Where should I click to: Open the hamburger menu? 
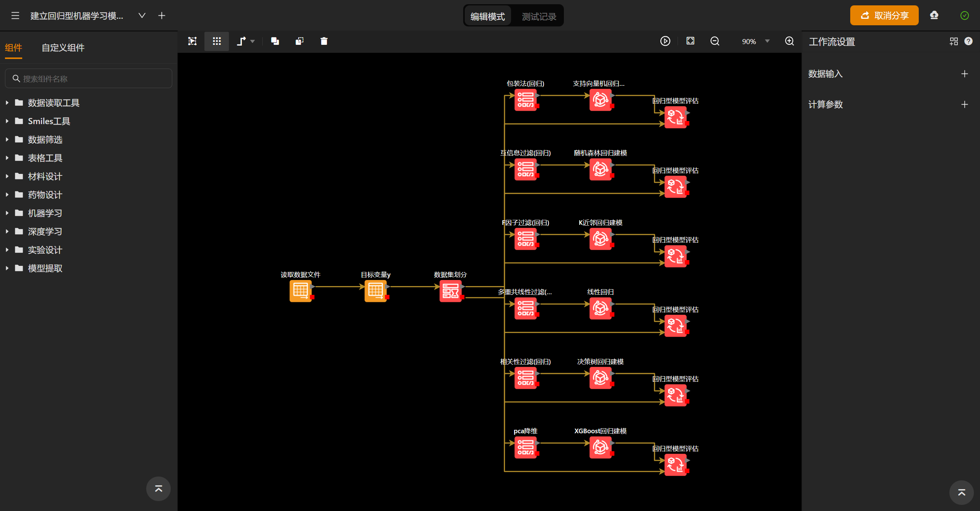[x=15, y=16]
